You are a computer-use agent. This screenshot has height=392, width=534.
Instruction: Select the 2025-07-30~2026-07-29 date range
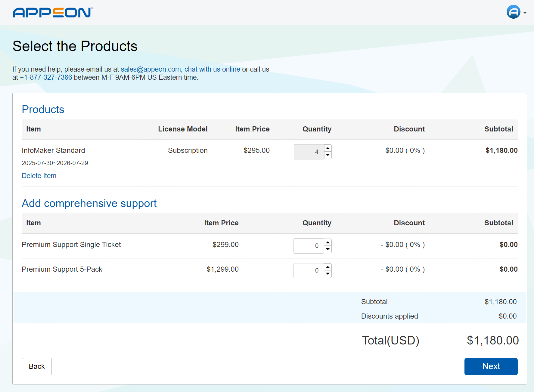click(55, 163)
